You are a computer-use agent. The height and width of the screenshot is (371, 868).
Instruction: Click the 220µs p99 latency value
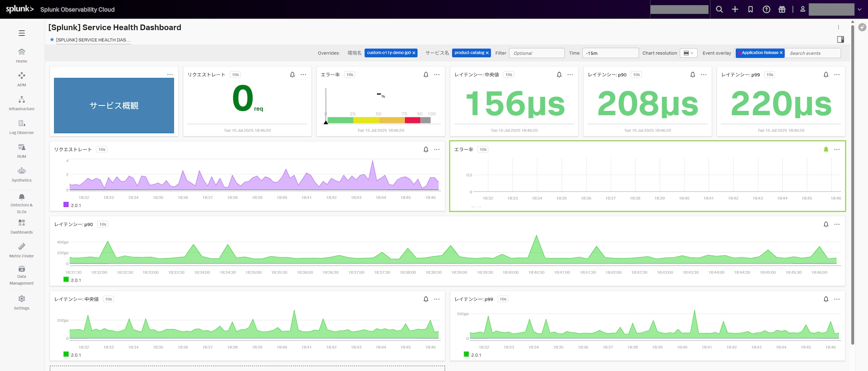781,104
